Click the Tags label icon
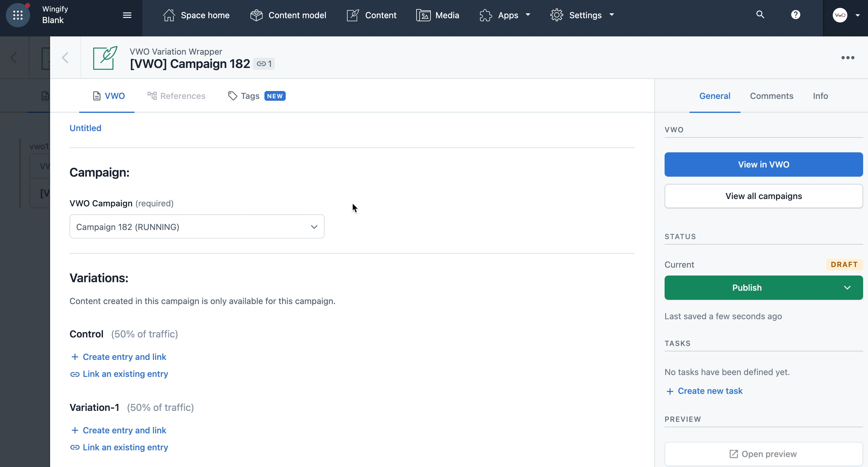This screenshot has width=868, height=467. point(233,96)
